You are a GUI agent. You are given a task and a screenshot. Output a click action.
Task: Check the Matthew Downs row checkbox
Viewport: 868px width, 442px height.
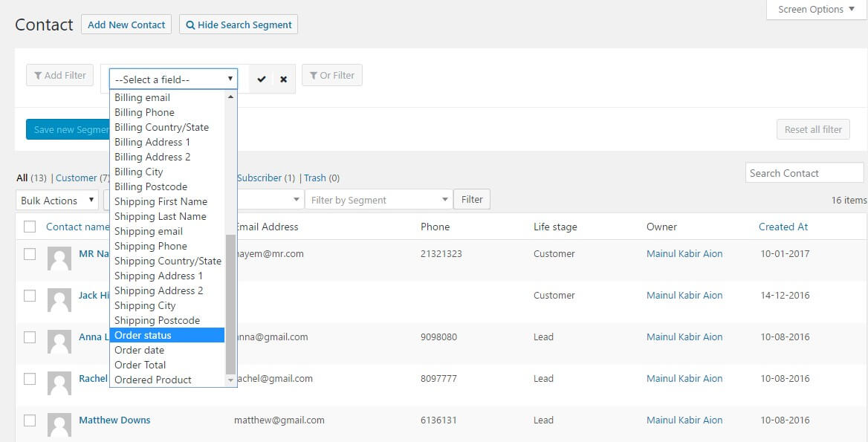pyautogui.click(x=30, y=420)
